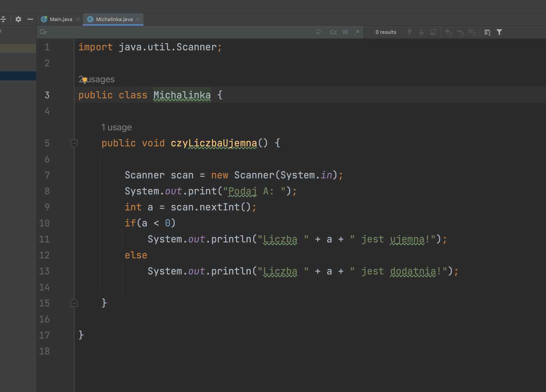
Task: Click the expand/collapse all icon in panel header
Action: pos(3,19)
